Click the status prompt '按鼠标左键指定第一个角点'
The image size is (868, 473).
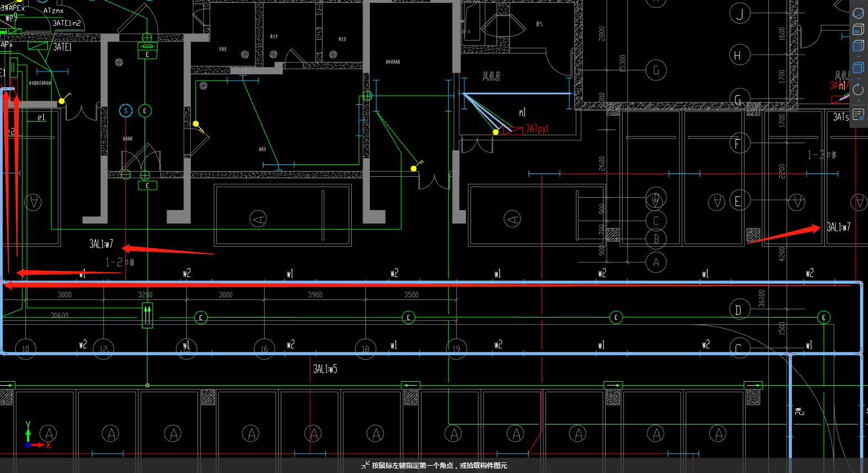point(414,466)
